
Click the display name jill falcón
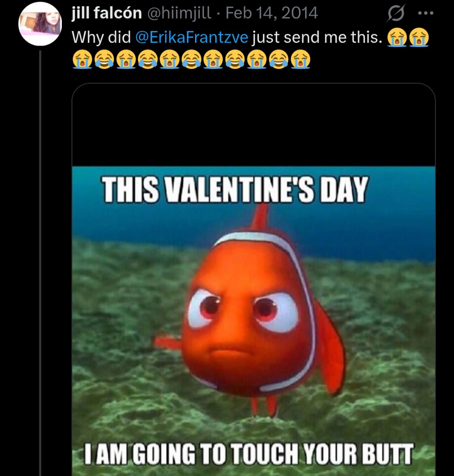coord(106,13)
